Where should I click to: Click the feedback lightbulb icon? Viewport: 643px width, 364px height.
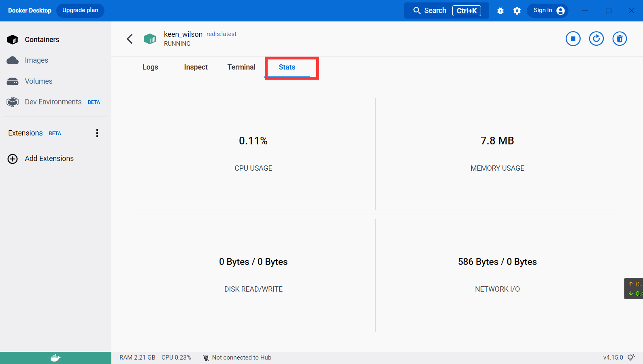631,358
